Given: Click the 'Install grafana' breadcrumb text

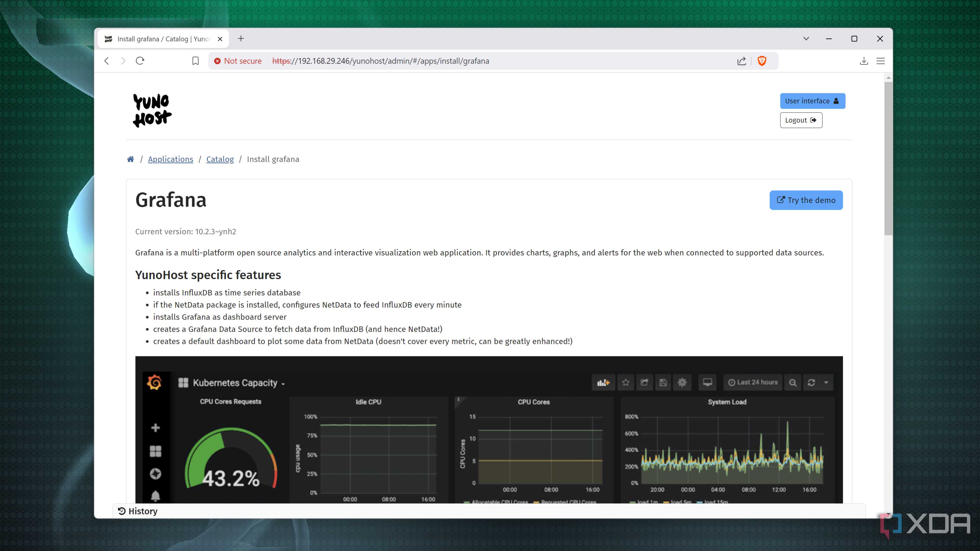Looking at the screenshot, I should click(273, 159).
